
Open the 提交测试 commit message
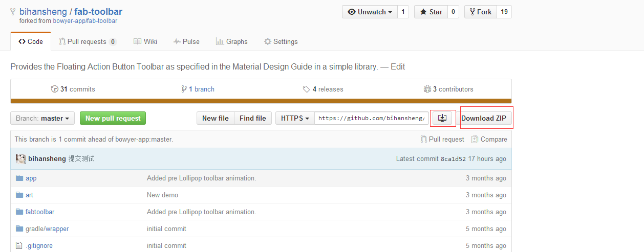[x=81, y=159]
